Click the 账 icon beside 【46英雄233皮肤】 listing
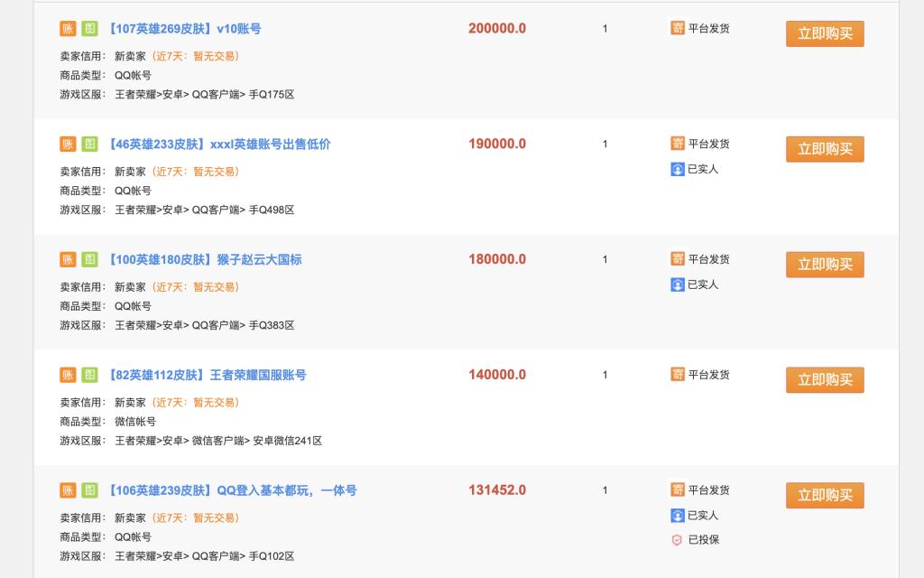 click(x=68, y=144)
